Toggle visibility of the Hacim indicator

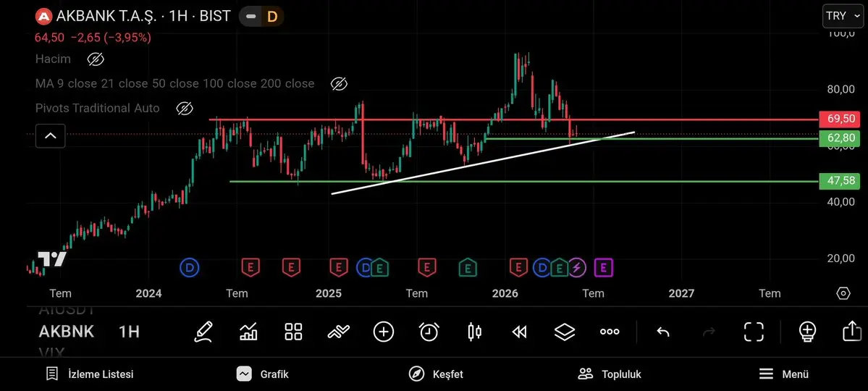tap(96, 59)
